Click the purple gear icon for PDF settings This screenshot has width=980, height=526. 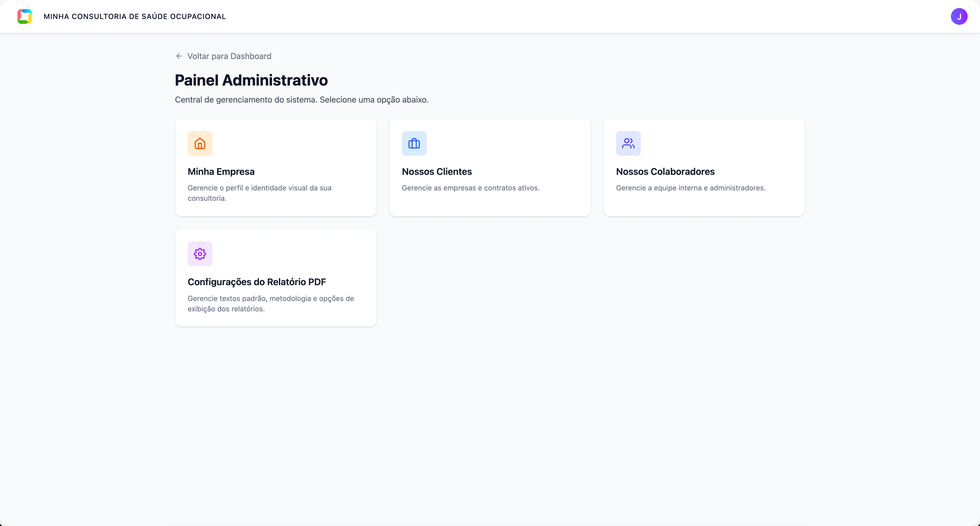tap(200, 254)
